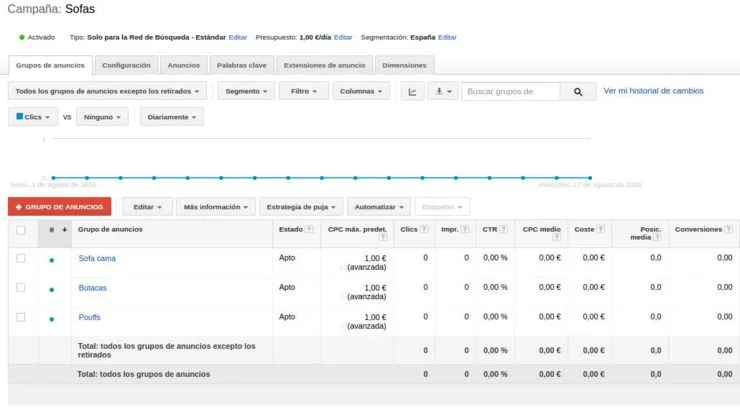Click the status column header dot icon
Image resolution: width=740 pixels, height=415 pixels.
(x=51, y=230)
